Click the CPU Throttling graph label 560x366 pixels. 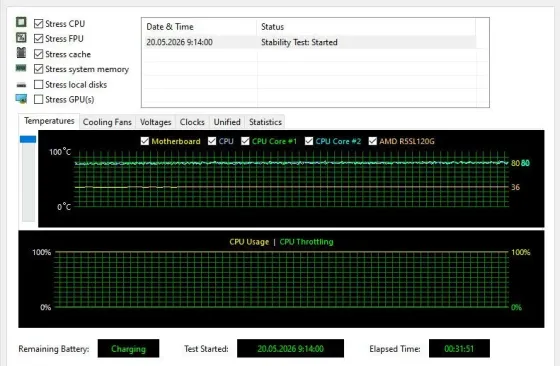(306, 242)
